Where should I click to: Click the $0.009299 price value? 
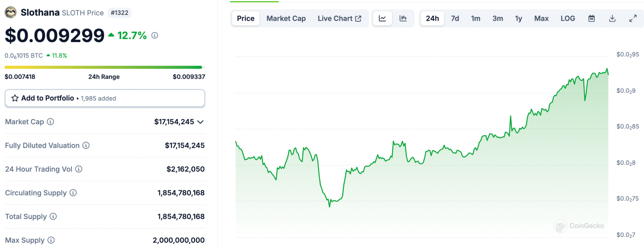(x=55, y=35)
